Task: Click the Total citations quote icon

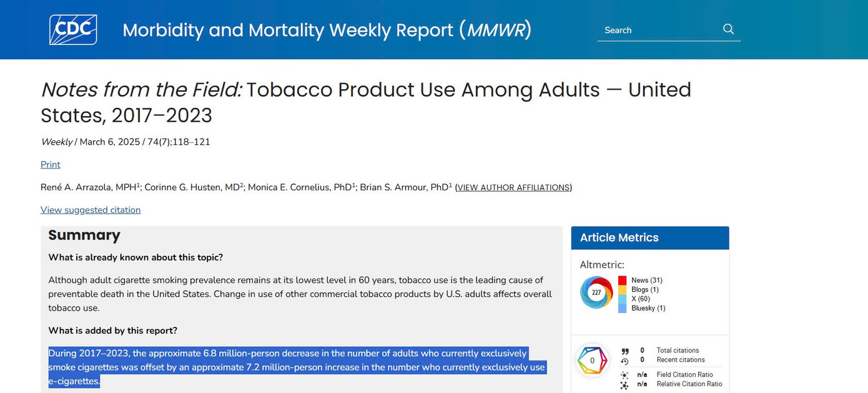Action: (x=624, y=351)
